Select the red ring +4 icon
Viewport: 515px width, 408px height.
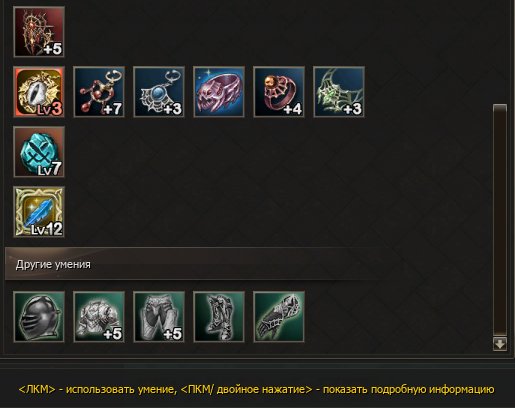pos(279,92)
